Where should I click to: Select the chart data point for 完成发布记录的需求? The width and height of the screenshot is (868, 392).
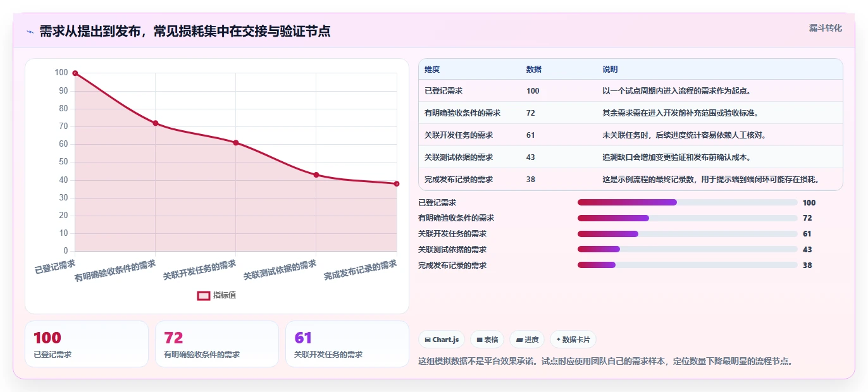397,184
